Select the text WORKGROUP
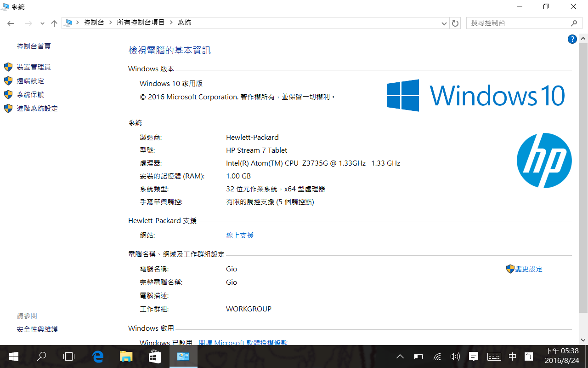 (249, 309)
